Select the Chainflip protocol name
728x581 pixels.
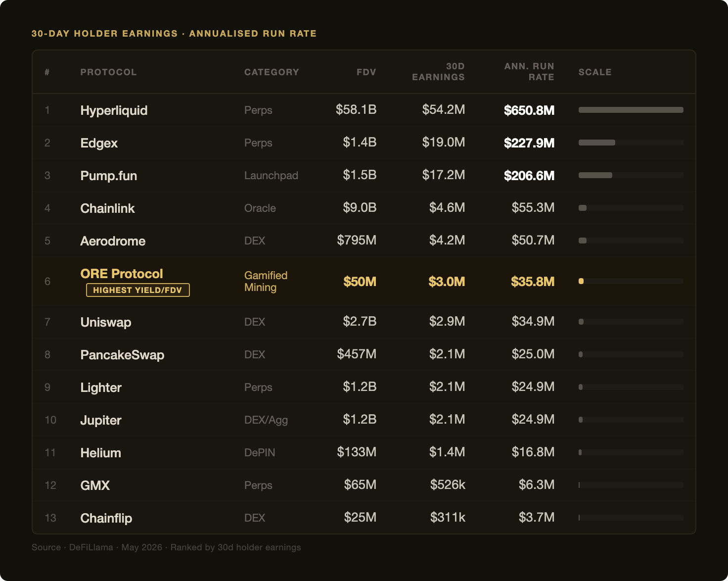point(106,518)
